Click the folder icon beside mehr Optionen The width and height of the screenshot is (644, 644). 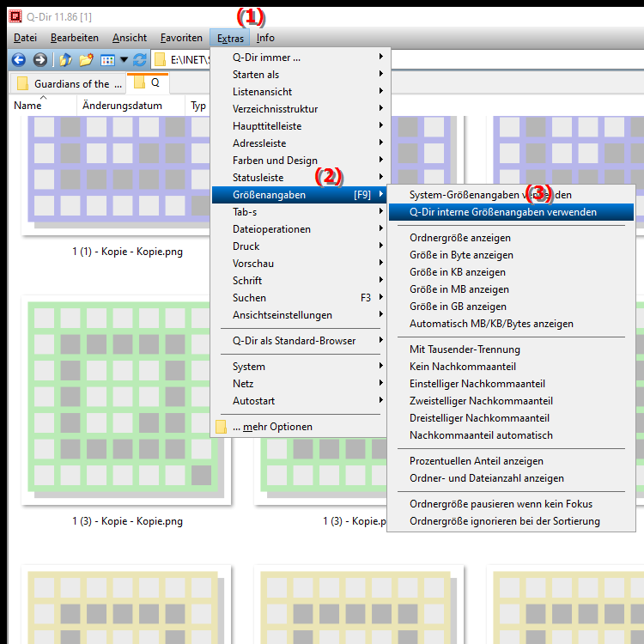[x=221, y=427]
